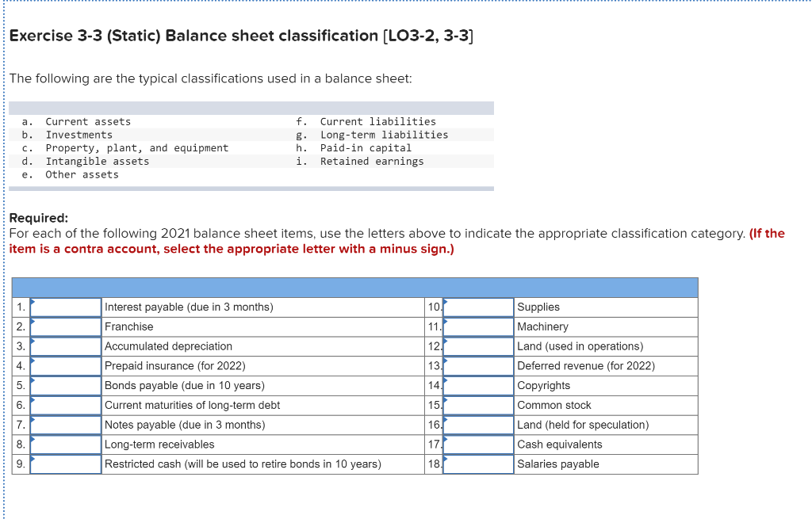Select the answer cell for Bonds payable
This screenshot has width=812, height=519.
click(x=65, y=385)
